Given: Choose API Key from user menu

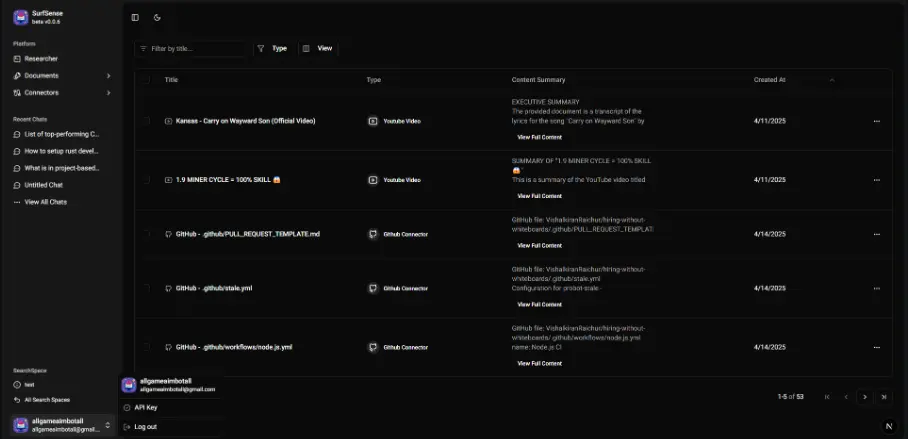Looking at the screenshot, I should pos(146,408).
